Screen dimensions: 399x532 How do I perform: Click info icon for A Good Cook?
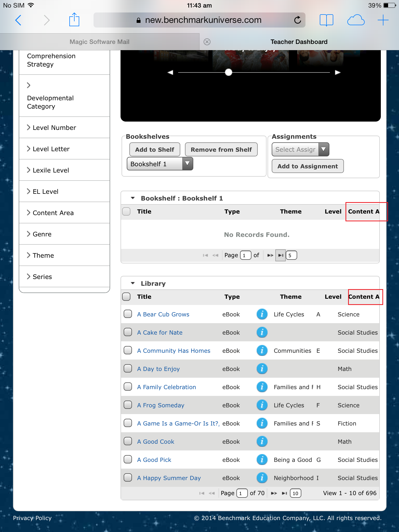coord(262,442)
